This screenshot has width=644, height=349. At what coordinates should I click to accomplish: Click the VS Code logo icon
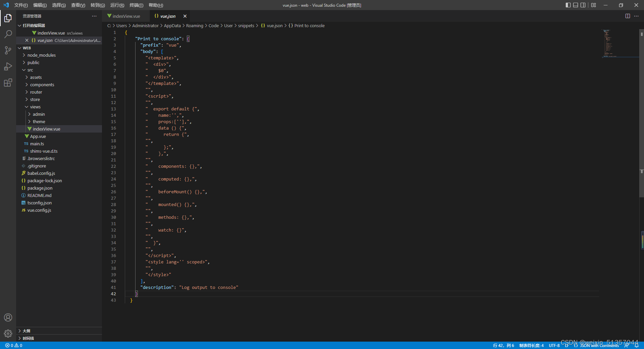coord(6,5)
